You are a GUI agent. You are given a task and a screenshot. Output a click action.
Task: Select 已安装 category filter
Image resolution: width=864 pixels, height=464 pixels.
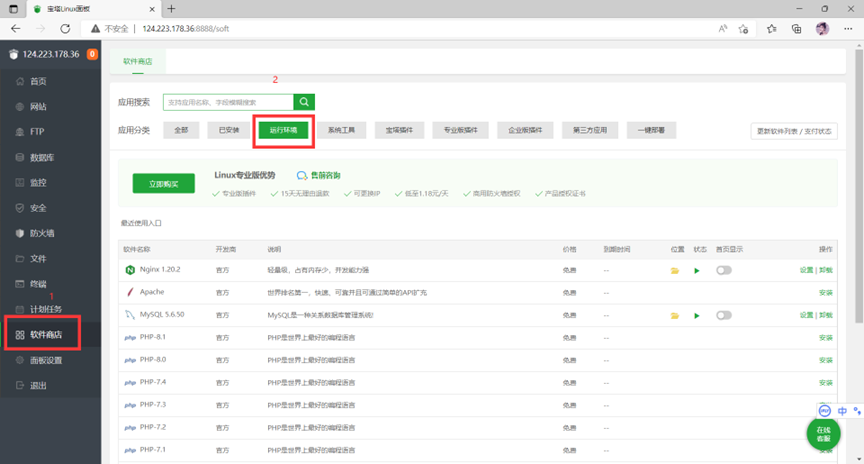[x=229, y=130]
